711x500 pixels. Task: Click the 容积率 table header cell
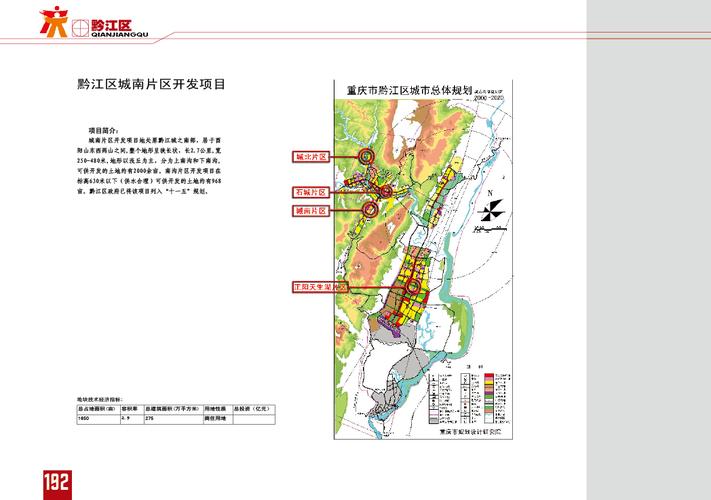[132, 409]
